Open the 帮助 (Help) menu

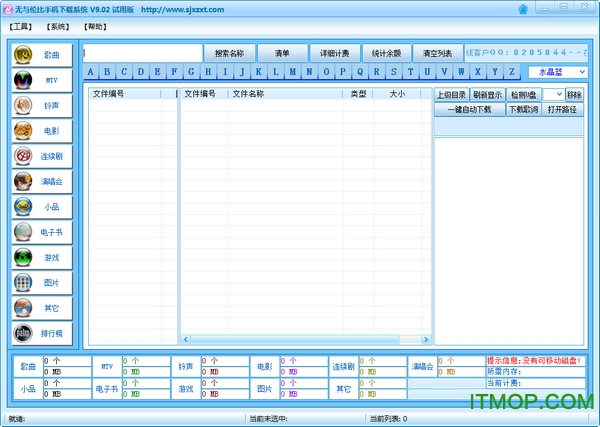[95, 26]
